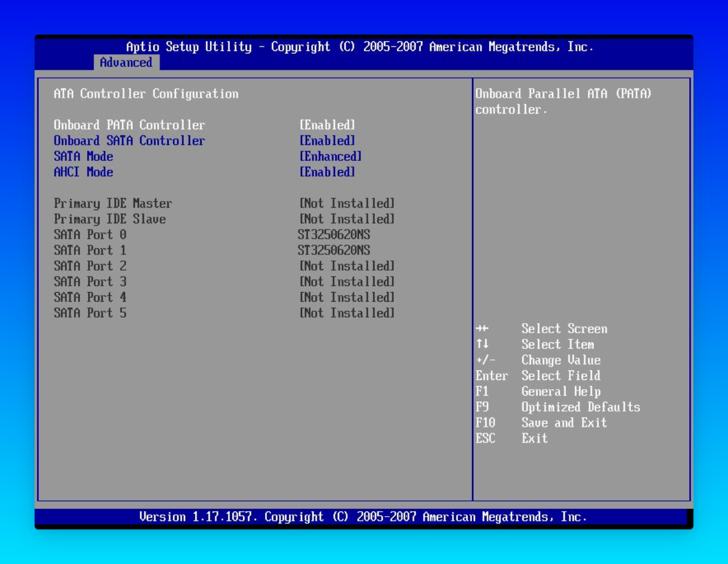Screen dimensions: 728x564
Task: Click the Optimized Defaults legend text
Action: coord(581,407)
